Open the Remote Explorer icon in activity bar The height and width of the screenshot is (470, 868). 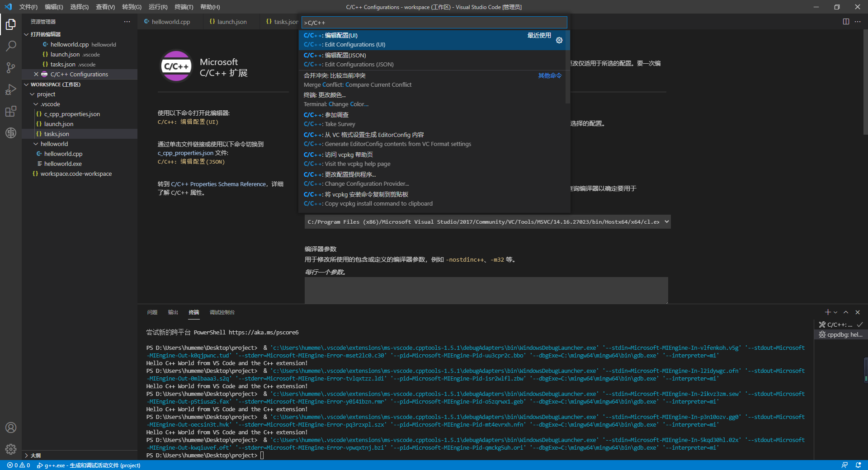pos(11,133)
